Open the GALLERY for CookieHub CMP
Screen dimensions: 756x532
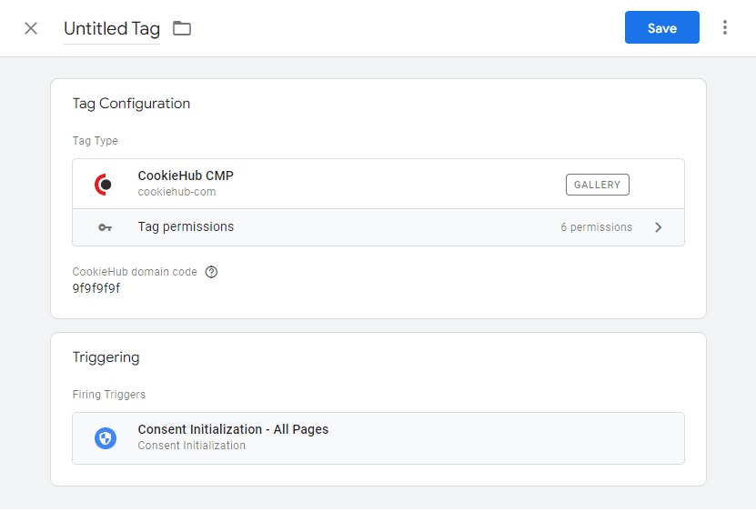(x=597, y=184)
